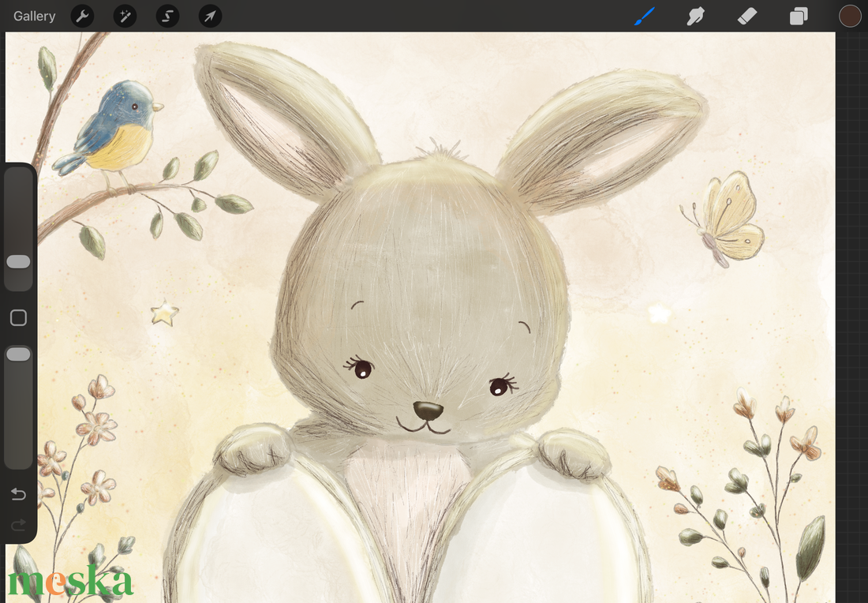Select the Brush tool

pos(645,16)
